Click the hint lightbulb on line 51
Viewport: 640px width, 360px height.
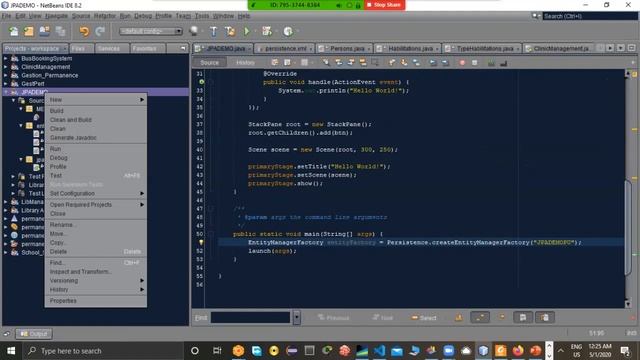[x=201, y=242]
